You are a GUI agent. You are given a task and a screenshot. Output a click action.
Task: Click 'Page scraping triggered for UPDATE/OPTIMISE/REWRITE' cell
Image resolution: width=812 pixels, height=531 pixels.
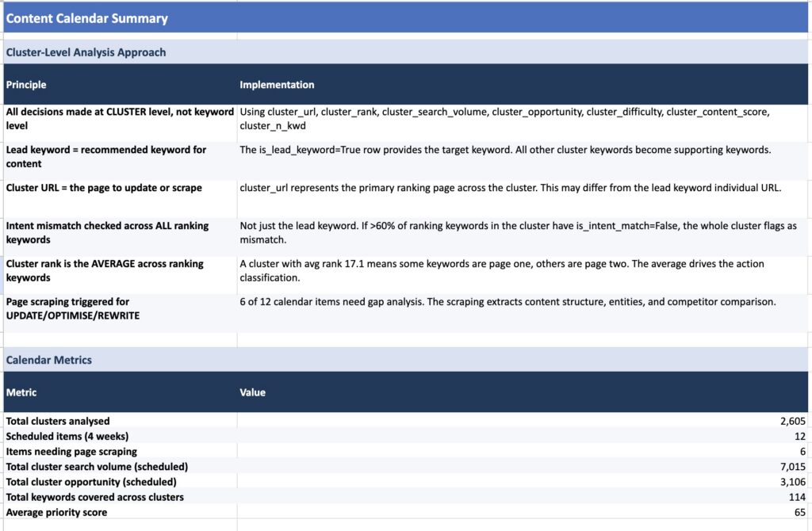(121, 313)
